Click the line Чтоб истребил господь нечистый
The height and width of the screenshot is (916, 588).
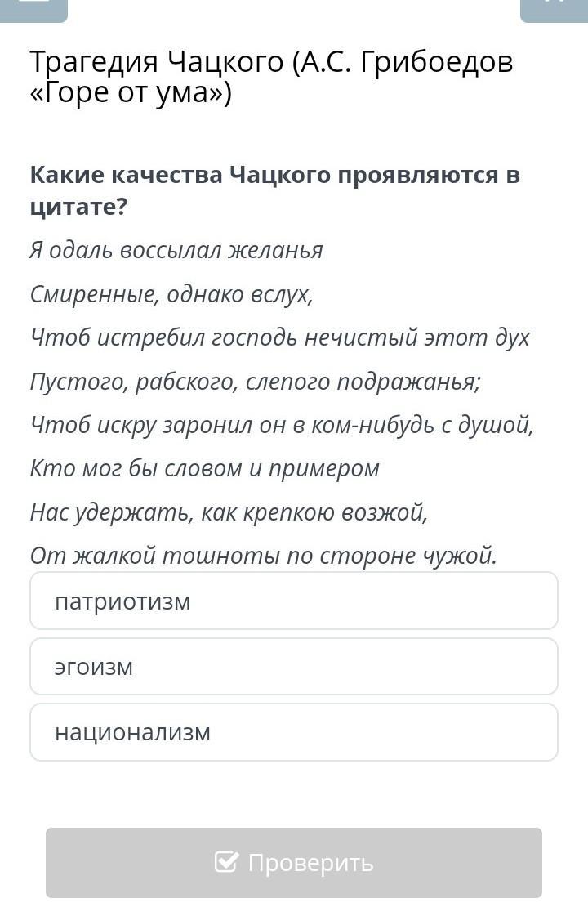point(280,337)
